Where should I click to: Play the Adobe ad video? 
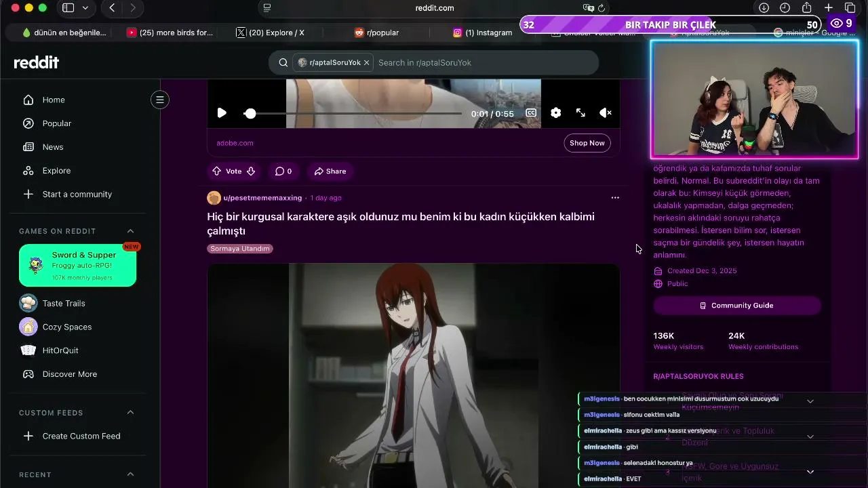222,113
